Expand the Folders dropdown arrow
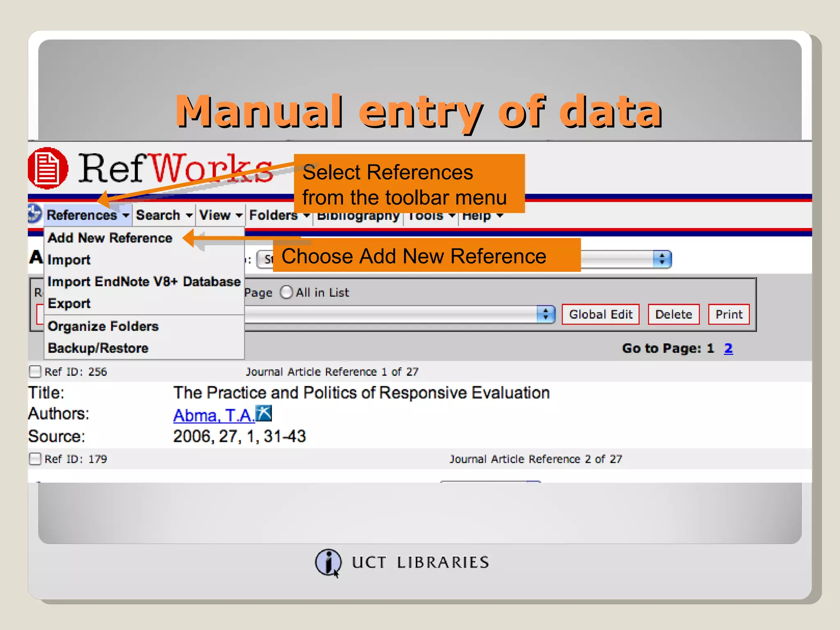The image size is (840, 630). coord(306,215)
